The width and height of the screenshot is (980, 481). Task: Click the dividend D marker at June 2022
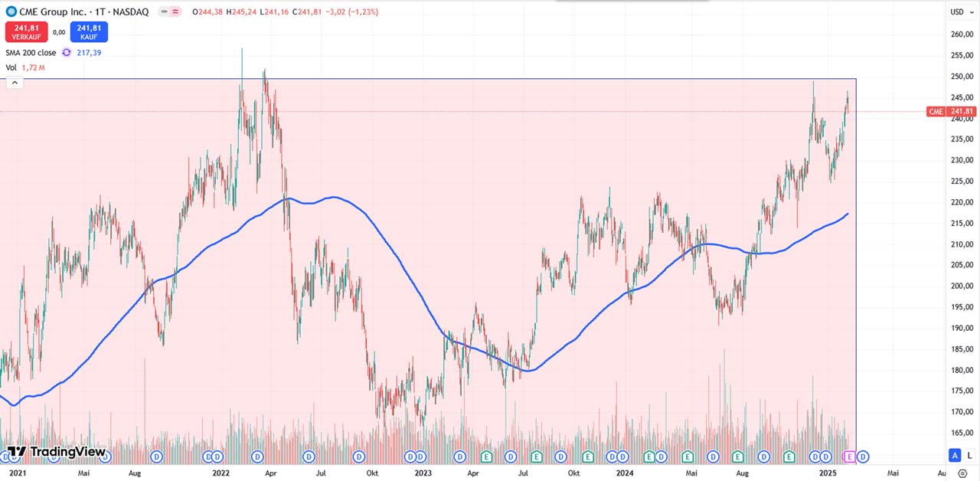[x=308, y=457]
